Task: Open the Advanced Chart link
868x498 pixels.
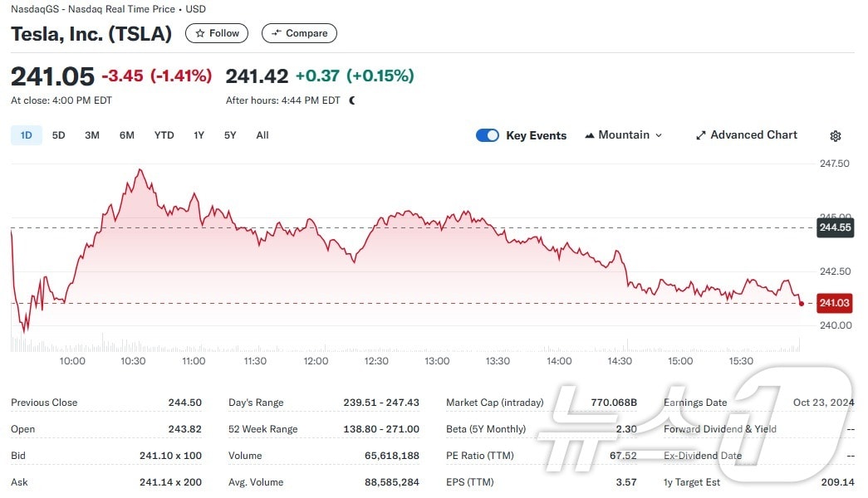Action: pyautogui.click(x=747, y=134)
